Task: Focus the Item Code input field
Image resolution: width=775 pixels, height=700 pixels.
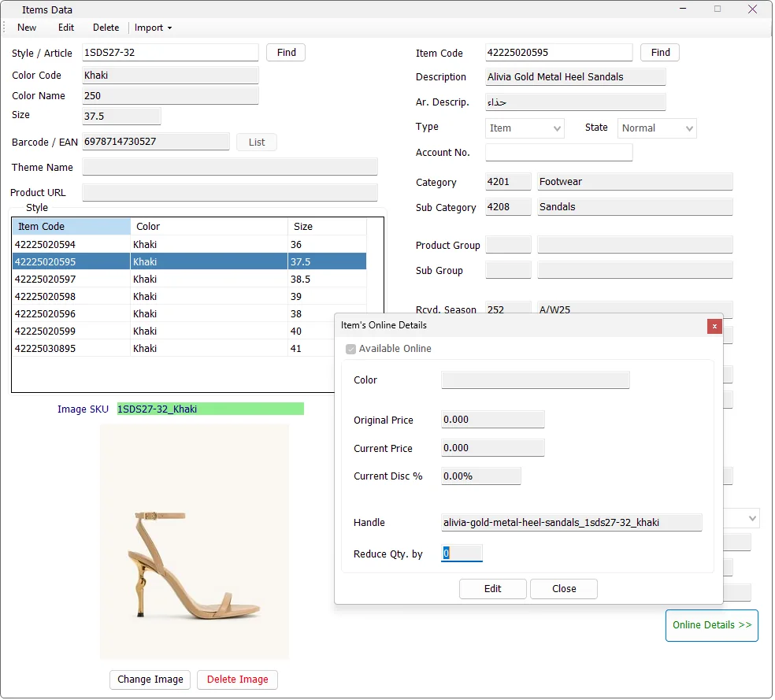Action: 559,53
